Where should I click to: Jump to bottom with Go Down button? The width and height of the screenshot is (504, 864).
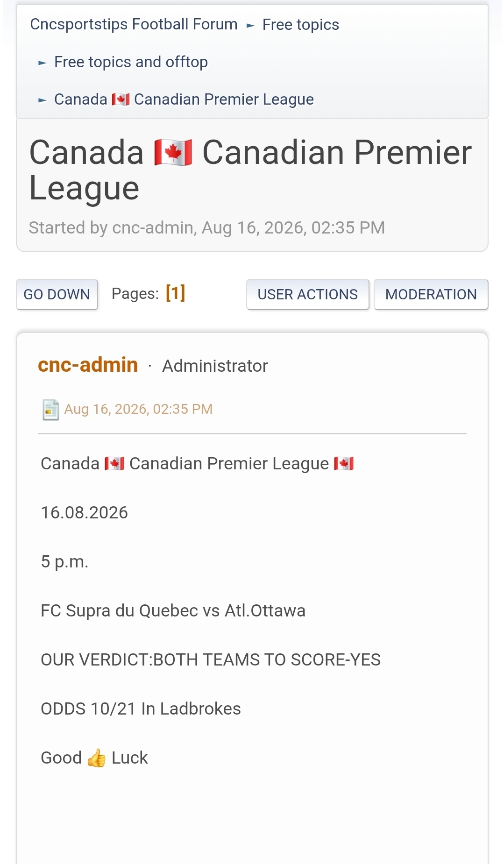tap(57, 294)
